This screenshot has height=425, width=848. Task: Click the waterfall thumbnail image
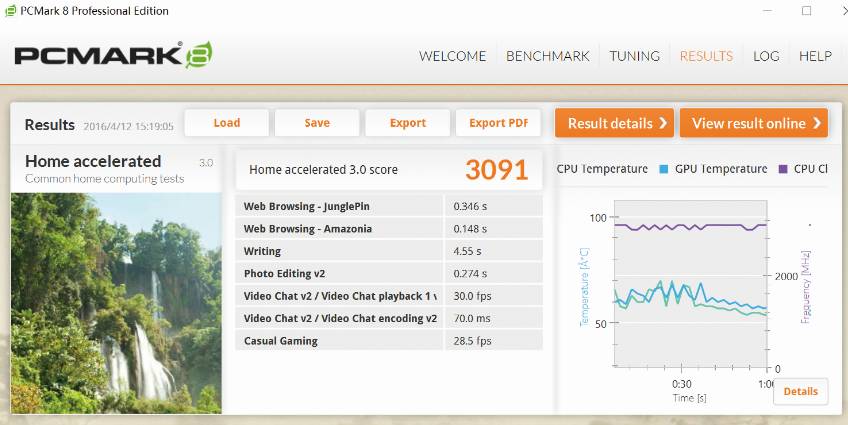tap(116, 303)
